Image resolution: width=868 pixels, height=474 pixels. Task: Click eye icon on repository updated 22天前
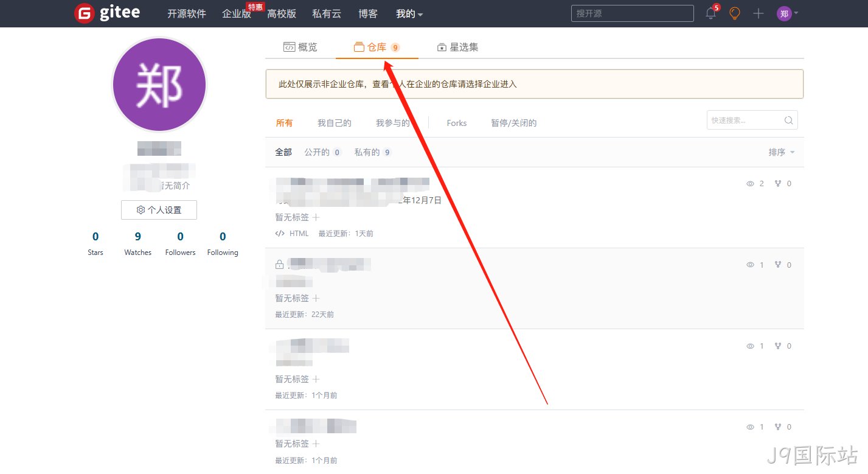tap(750, 265)
